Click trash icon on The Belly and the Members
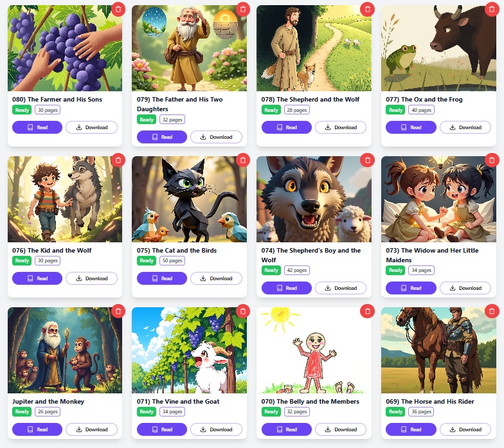The height and width of the screenshot is (448, 504). point(368,311)
